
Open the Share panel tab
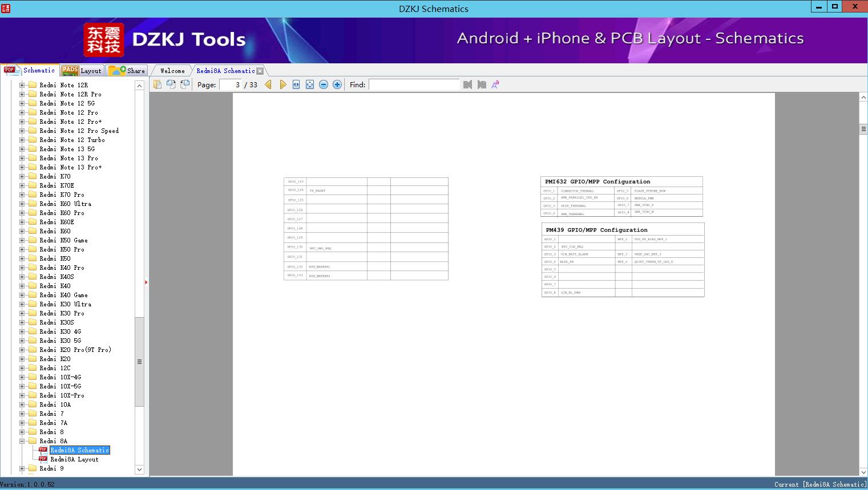click(x=127, y=71)
